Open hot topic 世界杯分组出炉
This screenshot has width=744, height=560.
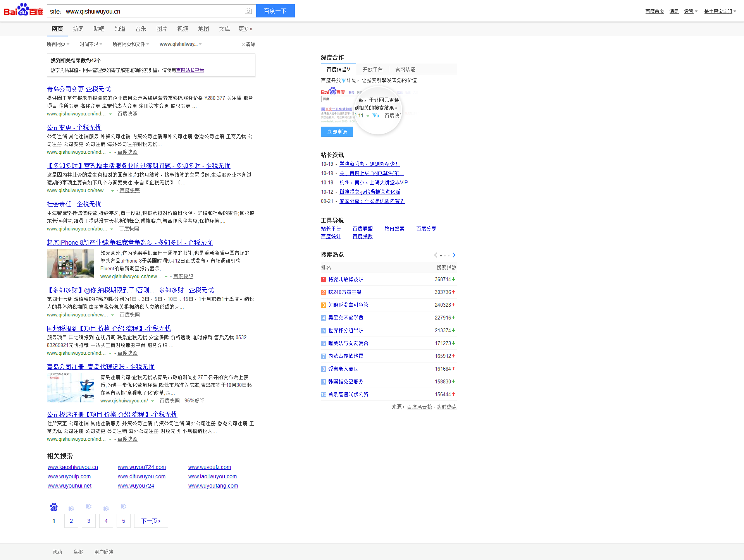(x=346, y=331)
